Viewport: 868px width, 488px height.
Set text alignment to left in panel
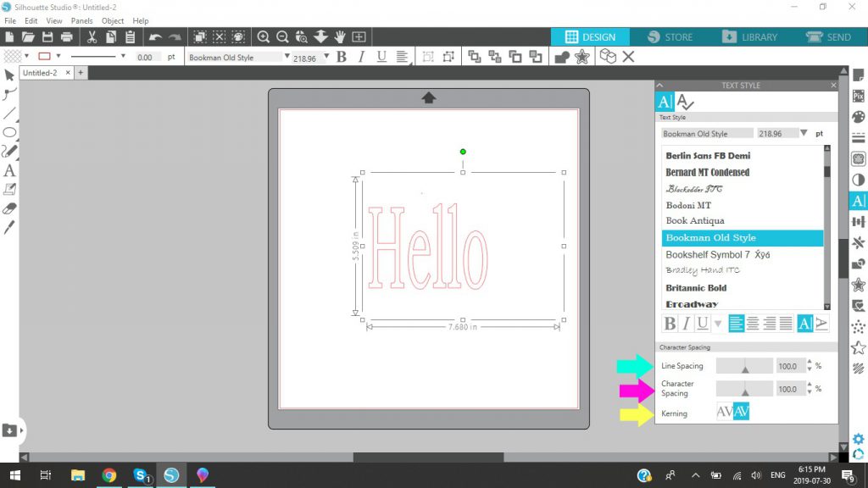pos(737,323)
